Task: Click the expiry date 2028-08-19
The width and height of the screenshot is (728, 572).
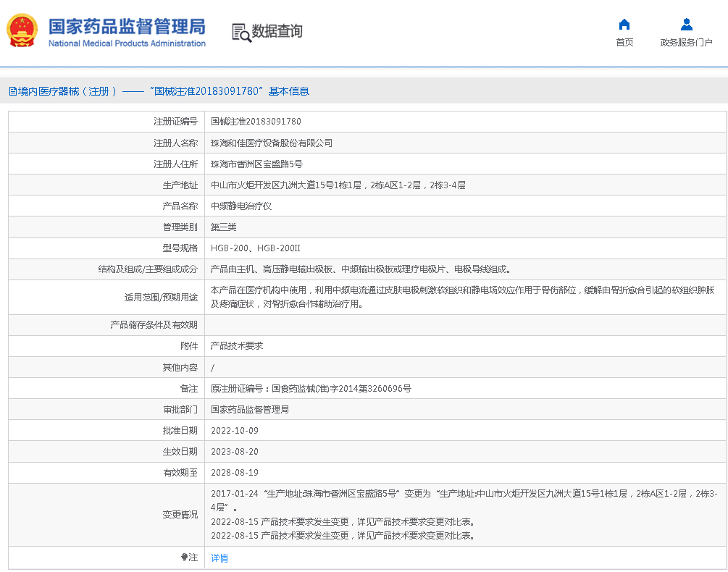Action: point(234,473)
